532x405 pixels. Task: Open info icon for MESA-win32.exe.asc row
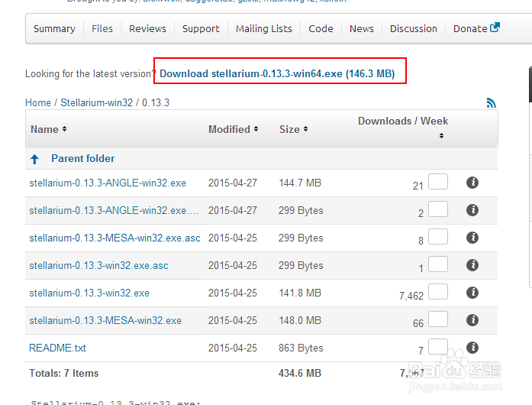coord(472,238)
